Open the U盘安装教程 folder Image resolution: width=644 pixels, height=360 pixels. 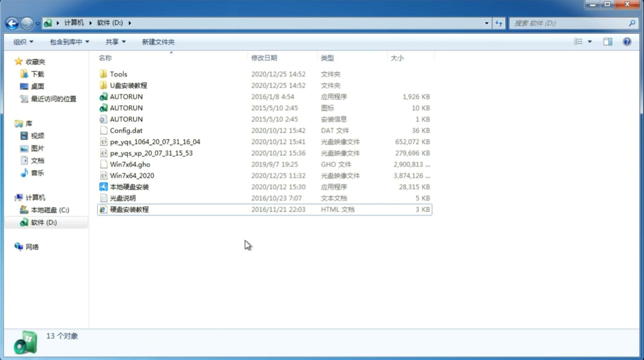coord(128,85)
